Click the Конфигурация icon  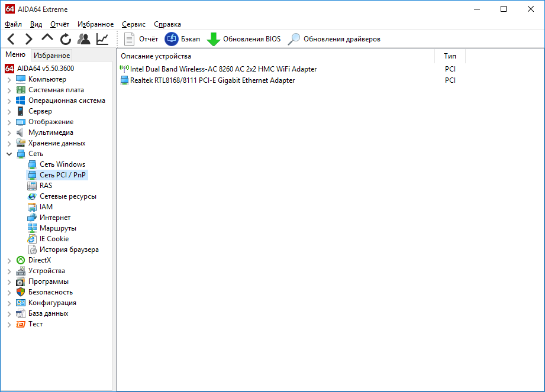[x=21, y=303]
